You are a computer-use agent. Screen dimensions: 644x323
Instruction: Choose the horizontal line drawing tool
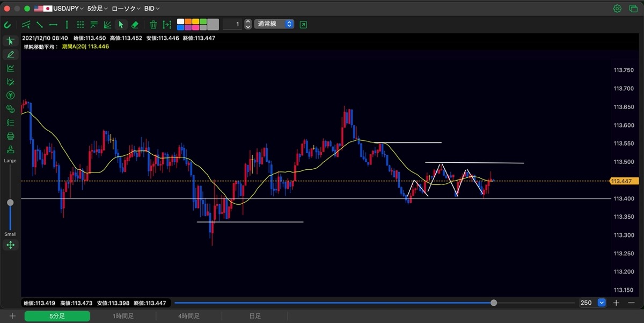[x=53, y=24]
